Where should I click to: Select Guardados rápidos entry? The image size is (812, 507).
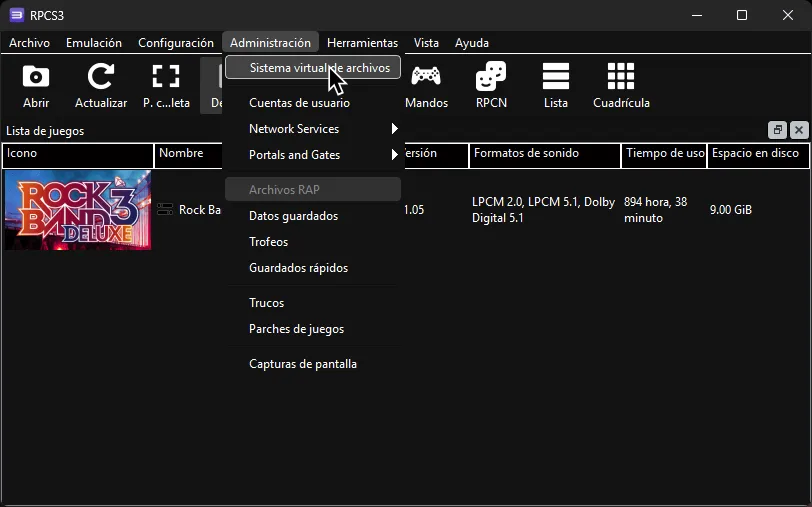(313, 268)
